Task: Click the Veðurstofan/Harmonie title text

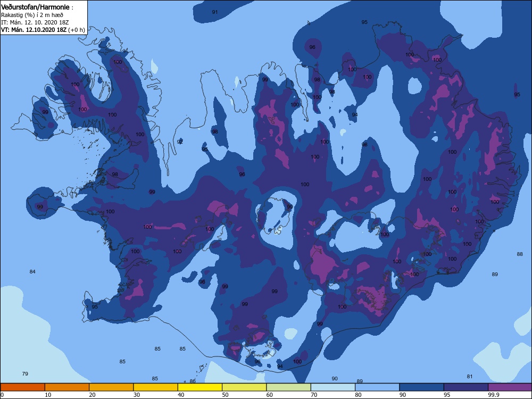Action: [x=35, y=7]
